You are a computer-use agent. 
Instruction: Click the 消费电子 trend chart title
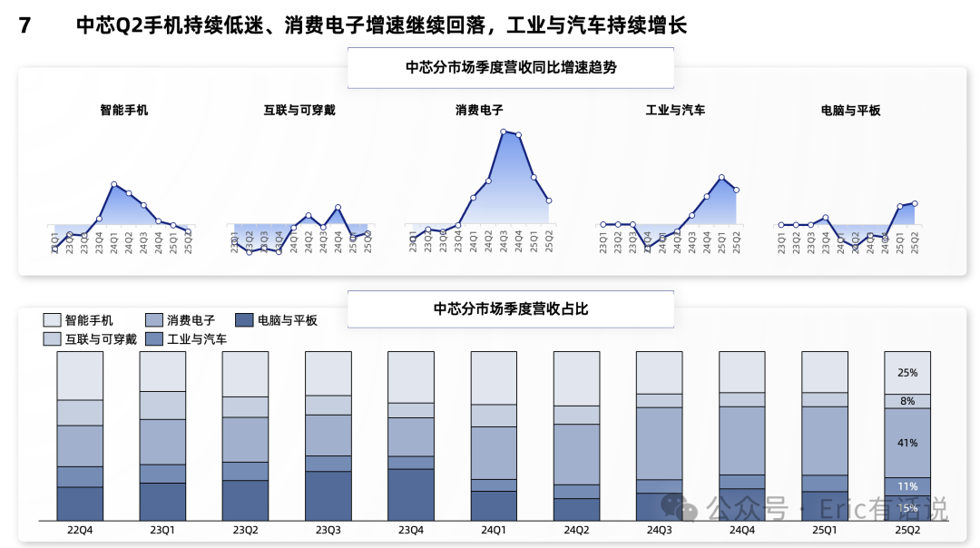coord(479,110)
